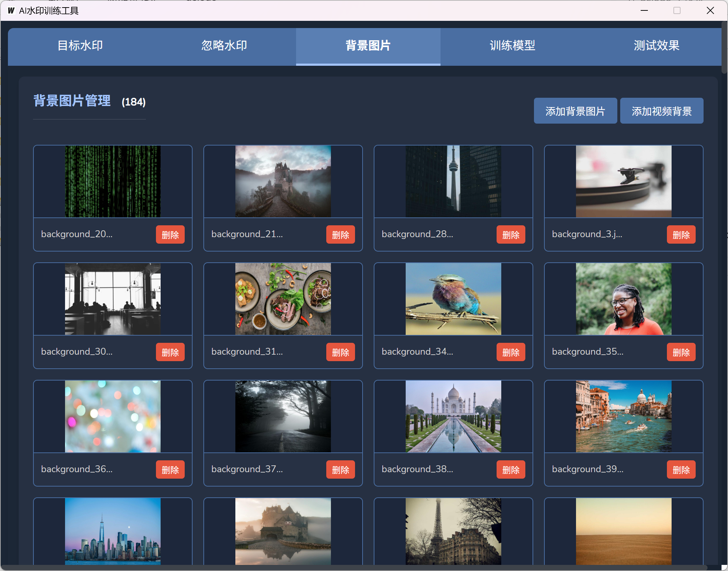This screenshot has height=571, width=728.
Task: Remove background_36 bokeh image
Action: [x=170, y=470]
